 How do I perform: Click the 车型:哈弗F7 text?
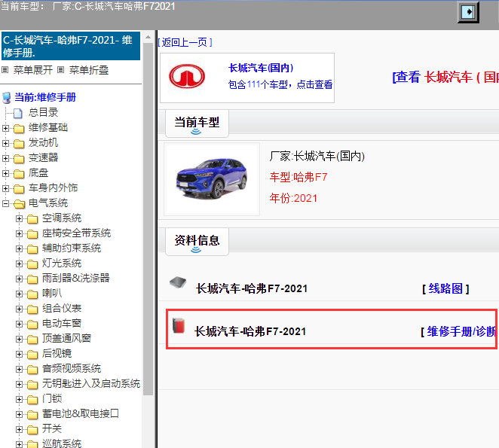(298, 177)
